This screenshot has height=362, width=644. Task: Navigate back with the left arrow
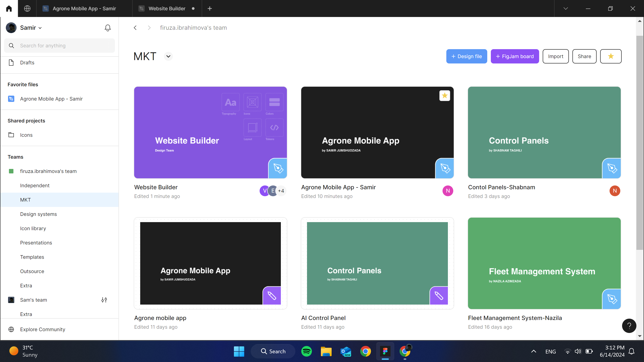(x=135, y=28)
